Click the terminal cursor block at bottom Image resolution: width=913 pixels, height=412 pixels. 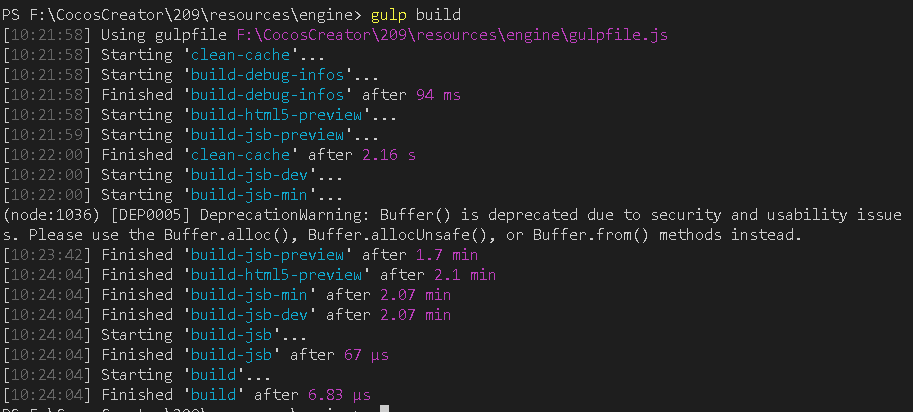click(383, 408)
